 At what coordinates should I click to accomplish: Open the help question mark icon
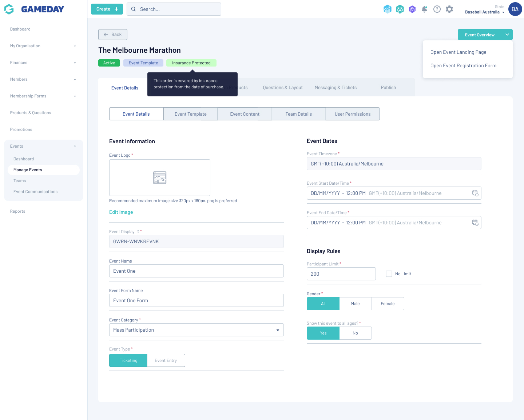point(437,9)
